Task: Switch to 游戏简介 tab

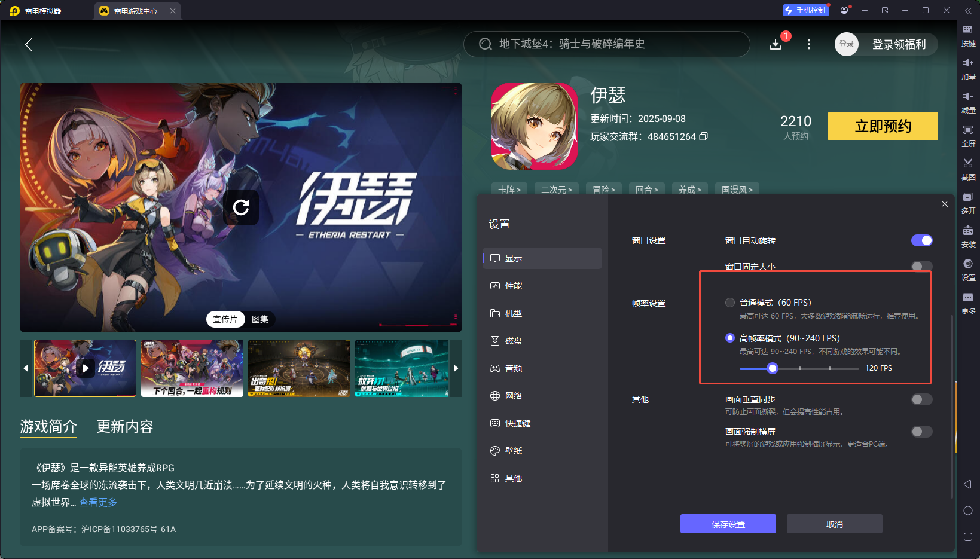Action: click(x=48, y=426)
